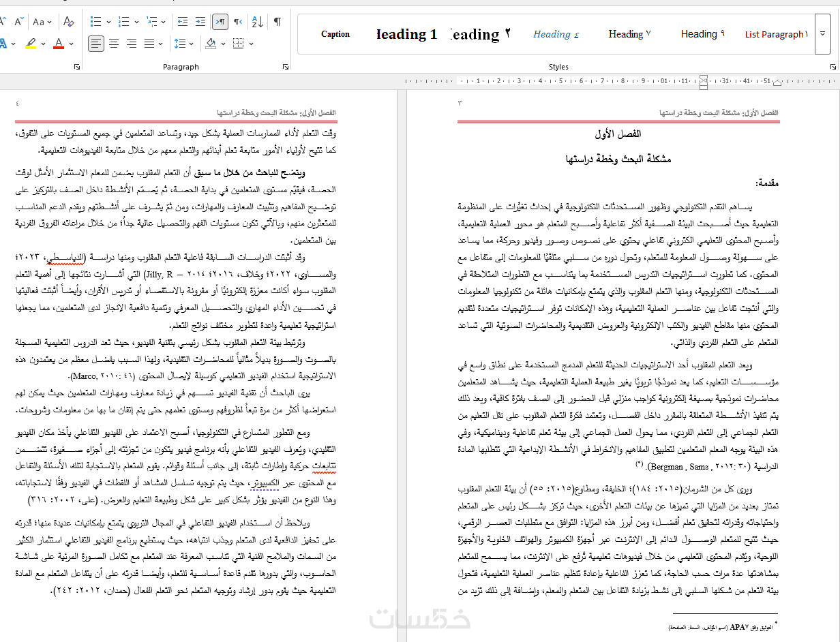This screenshot has width=840, height=642.
Task: Open the font color dropdown arrow
Action: (x=71, y=44)
